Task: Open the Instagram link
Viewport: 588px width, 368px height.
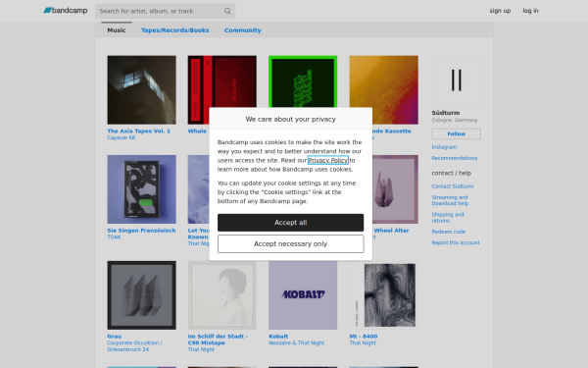Action: coord(444,147)
